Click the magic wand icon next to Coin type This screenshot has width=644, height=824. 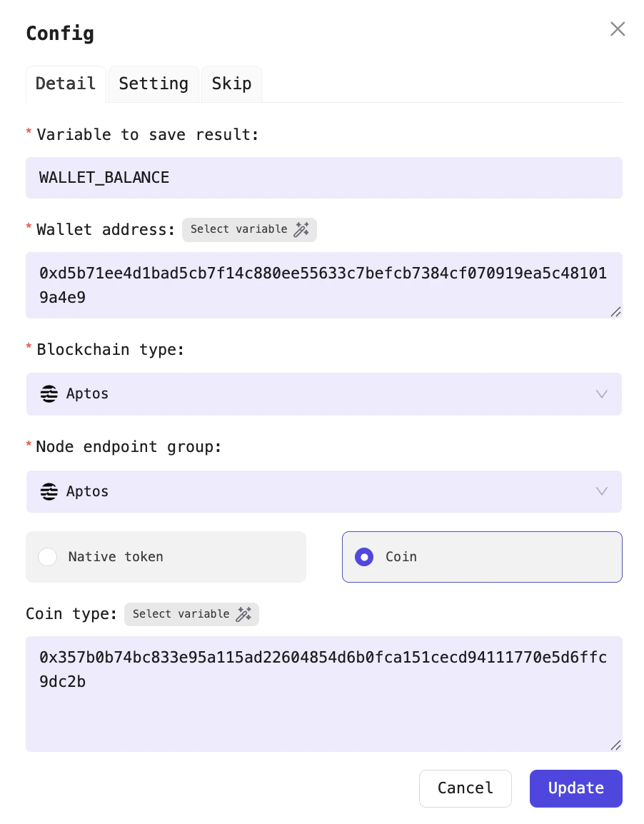(x=245, y=614)
